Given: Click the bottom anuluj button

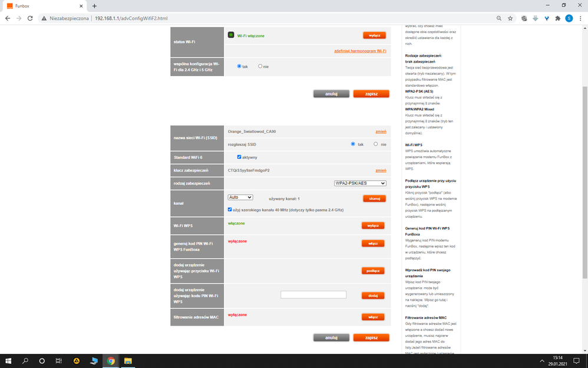Looking at the screenshot, I should [x=331, y=337].
